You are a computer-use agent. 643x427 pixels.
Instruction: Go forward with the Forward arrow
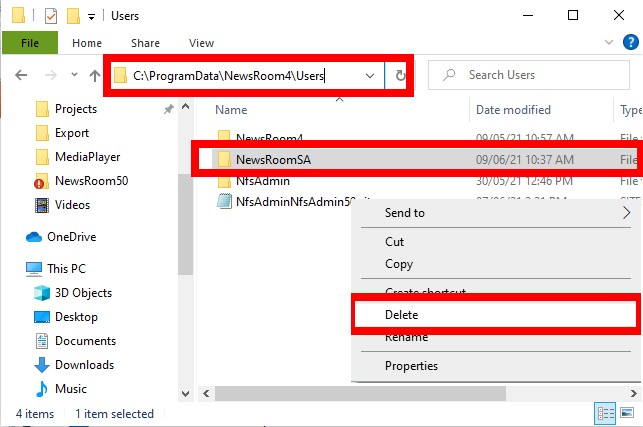[x=50, y=75]
